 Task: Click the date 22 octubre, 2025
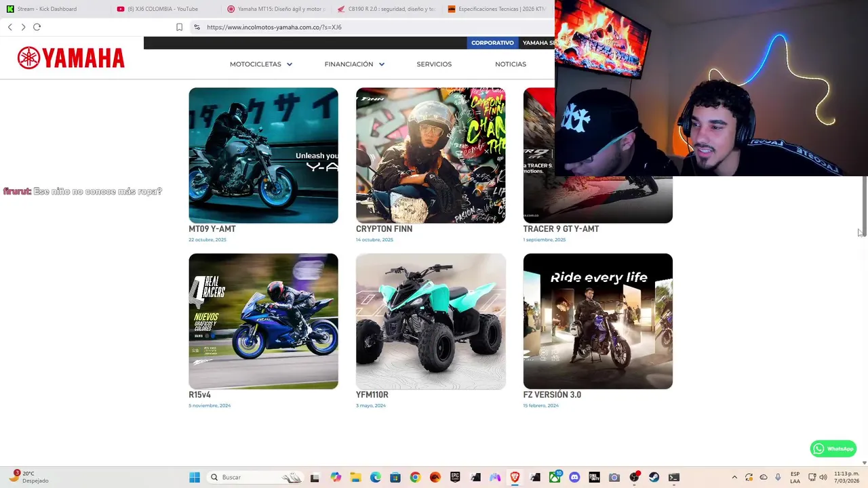click(208, 240)
